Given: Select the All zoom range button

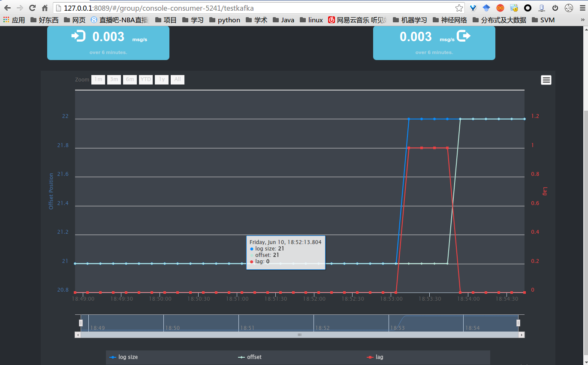Looking at the screenshot, I should click(x=178, y=79).
